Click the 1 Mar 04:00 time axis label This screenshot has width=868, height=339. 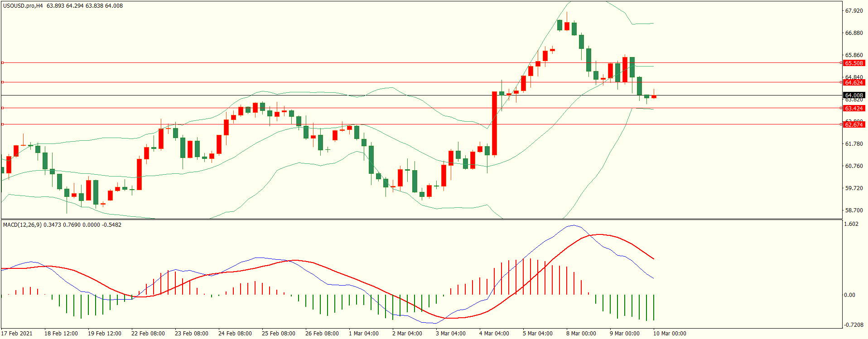coord(363,334)
